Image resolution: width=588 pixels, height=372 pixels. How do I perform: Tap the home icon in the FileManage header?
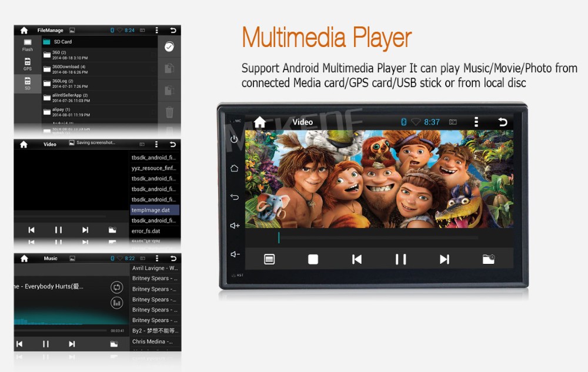coord(24,30)
